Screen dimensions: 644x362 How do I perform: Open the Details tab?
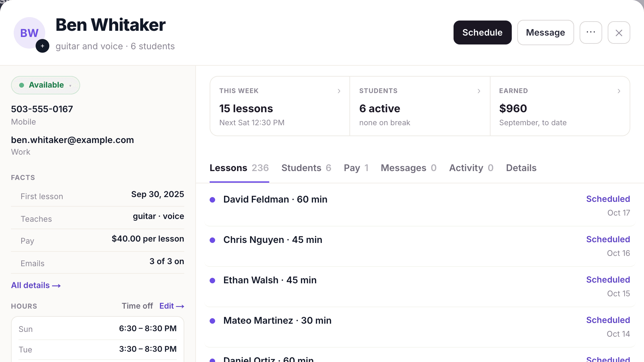521,168
